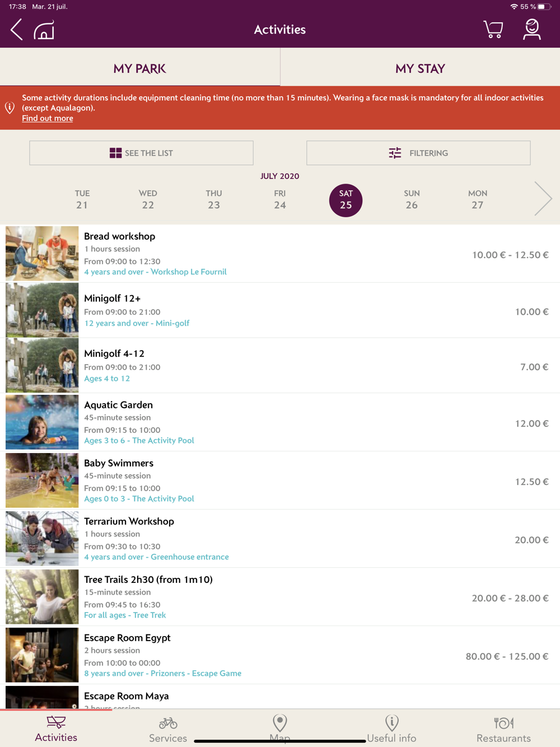Select Friday 24 date
Image resolution: width=560 pixels, height=747 pixels.
280,199
